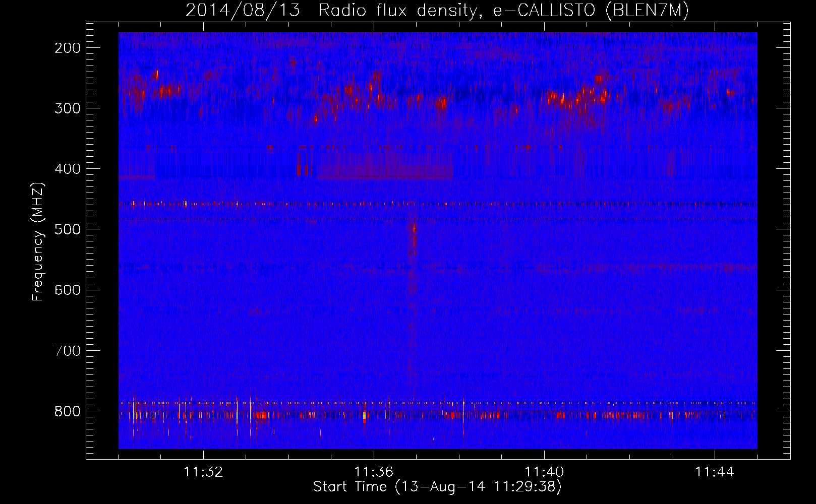This screenshot has width=816, height=504.
Task: Click the 800 frequency tick label
Action: (67, 411)
